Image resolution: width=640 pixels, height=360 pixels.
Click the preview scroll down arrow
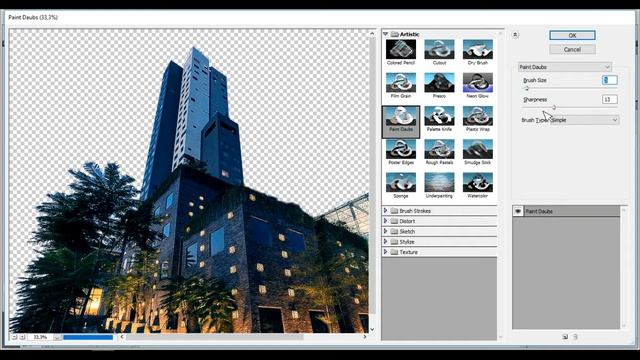coord(372,329)
